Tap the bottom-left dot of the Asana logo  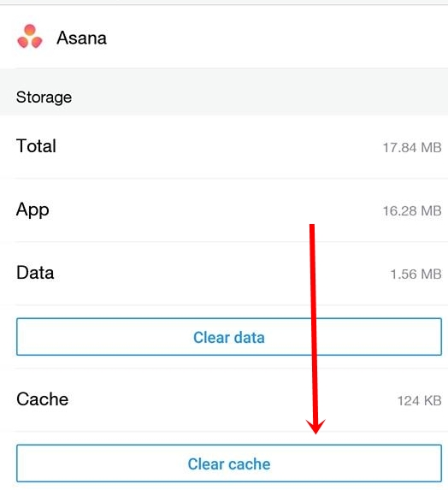tap(23, 42)
